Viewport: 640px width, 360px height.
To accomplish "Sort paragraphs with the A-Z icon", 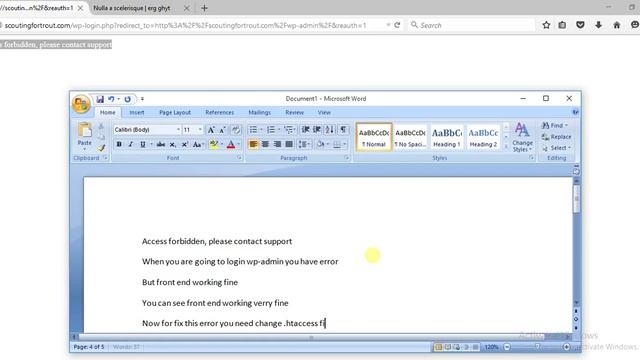I will click(330, 130).
